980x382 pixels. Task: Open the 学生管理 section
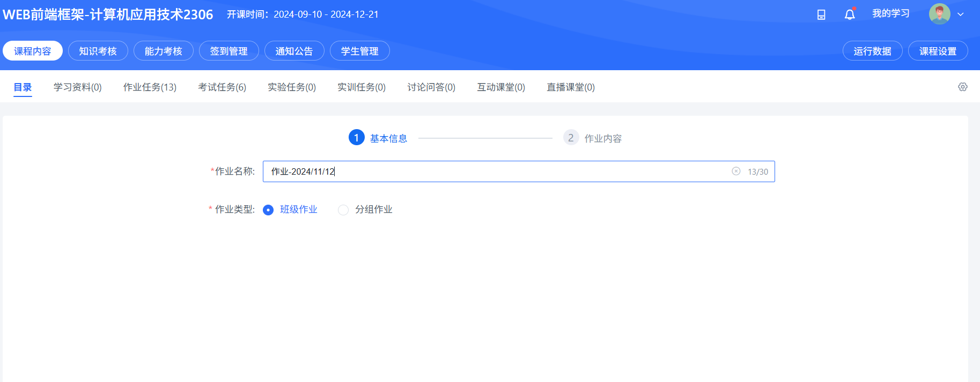pyautogui.click(x=360, y=51)
